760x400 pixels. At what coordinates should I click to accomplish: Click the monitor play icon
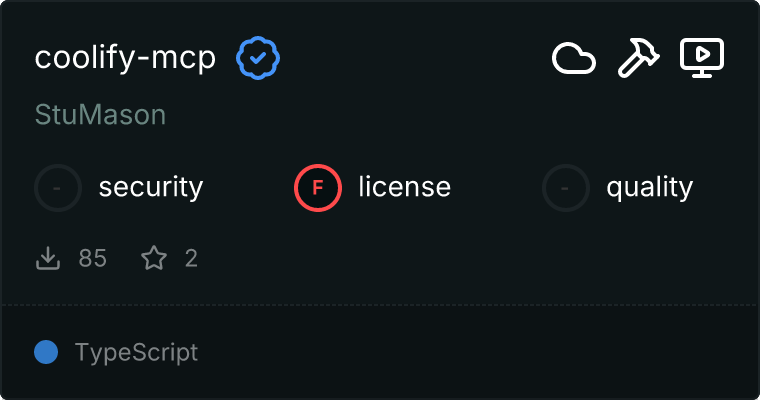[701, 58]
